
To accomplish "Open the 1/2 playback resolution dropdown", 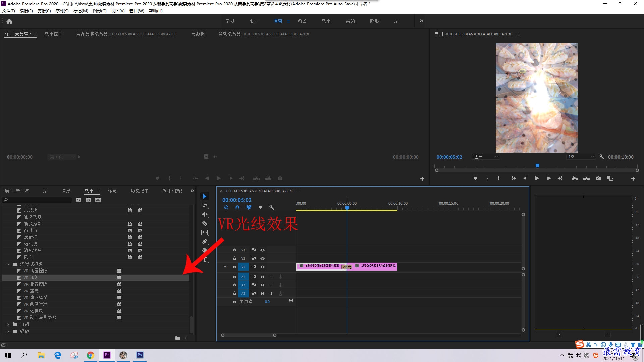I will (581, 157).
